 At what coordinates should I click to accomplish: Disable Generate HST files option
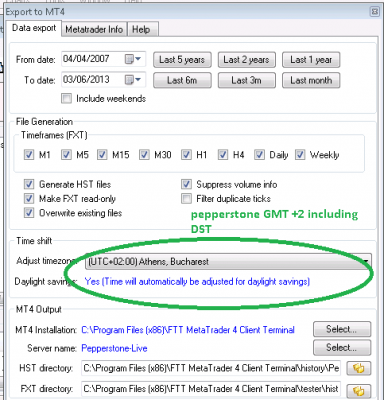tap(29, 184)
